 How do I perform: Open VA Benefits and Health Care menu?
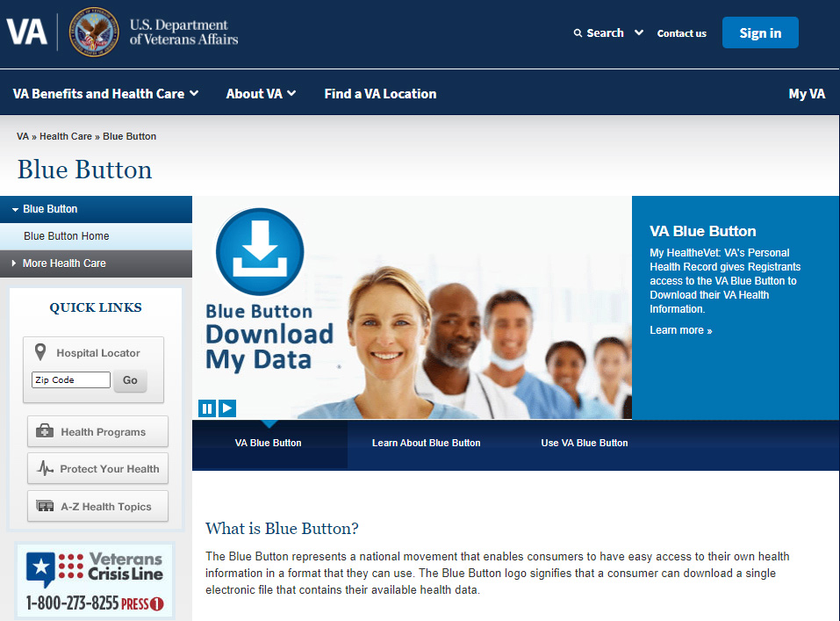(x=105, y=94)
